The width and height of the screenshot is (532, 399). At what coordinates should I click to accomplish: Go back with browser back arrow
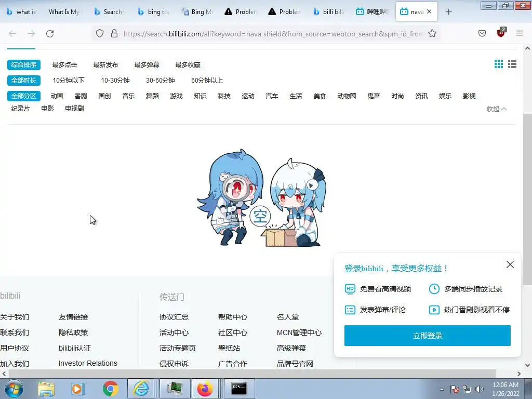12,34
